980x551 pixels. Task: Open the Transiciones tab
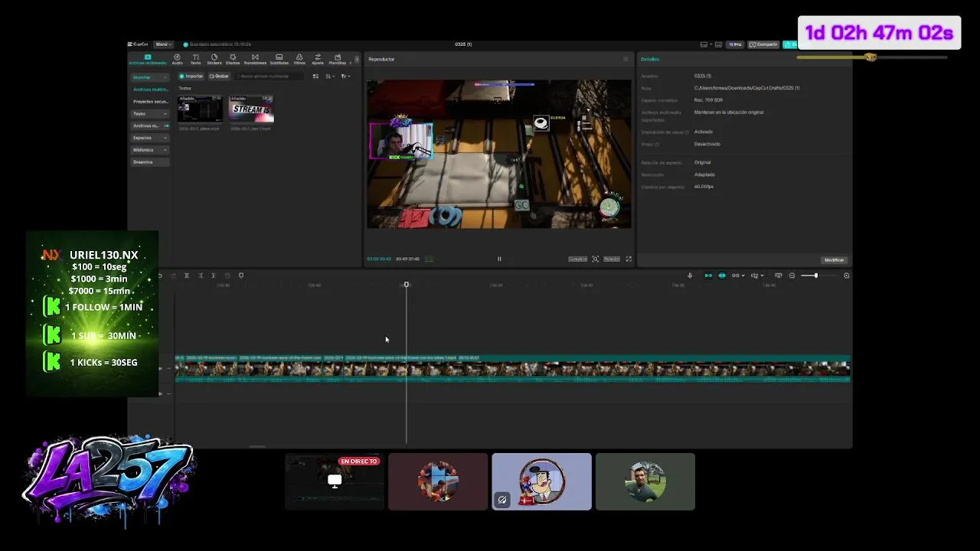(255, 59)
